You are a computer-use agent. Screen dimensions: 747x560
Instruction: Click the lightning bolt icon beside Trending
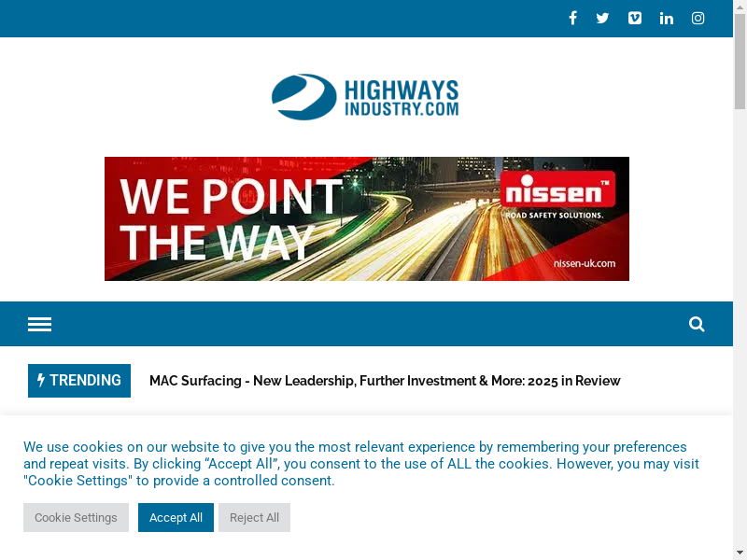[41, 380]
